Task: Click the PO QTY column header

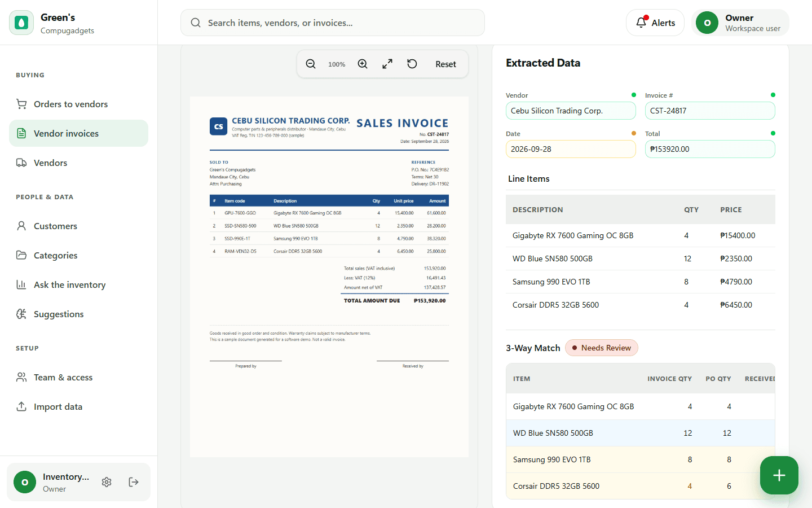Action: pos(718,379)
